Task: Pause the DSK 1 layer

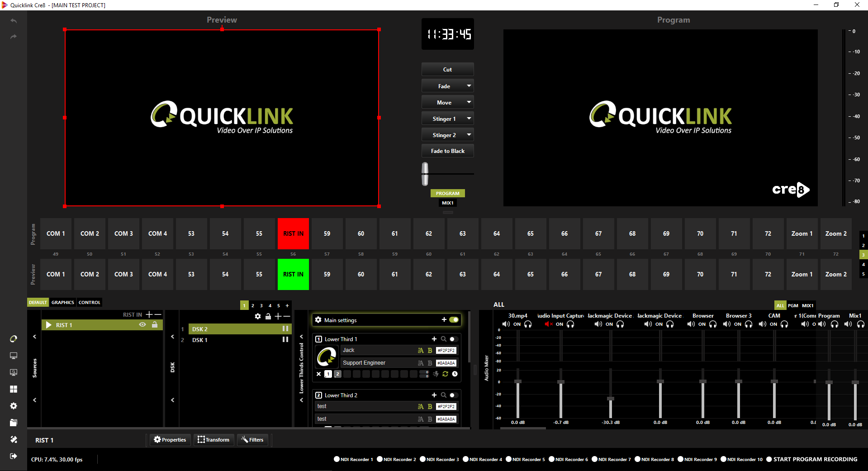Action: coord(285,339)
